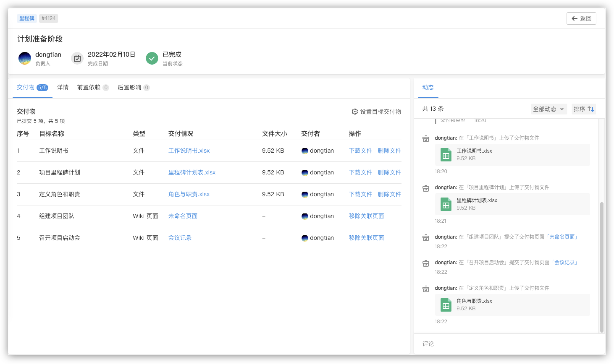Viewport: 614px width, 364px height.
Task: Remove the linked 会议记录 page via 移除关联页面
Action: [x=366, y=238]
